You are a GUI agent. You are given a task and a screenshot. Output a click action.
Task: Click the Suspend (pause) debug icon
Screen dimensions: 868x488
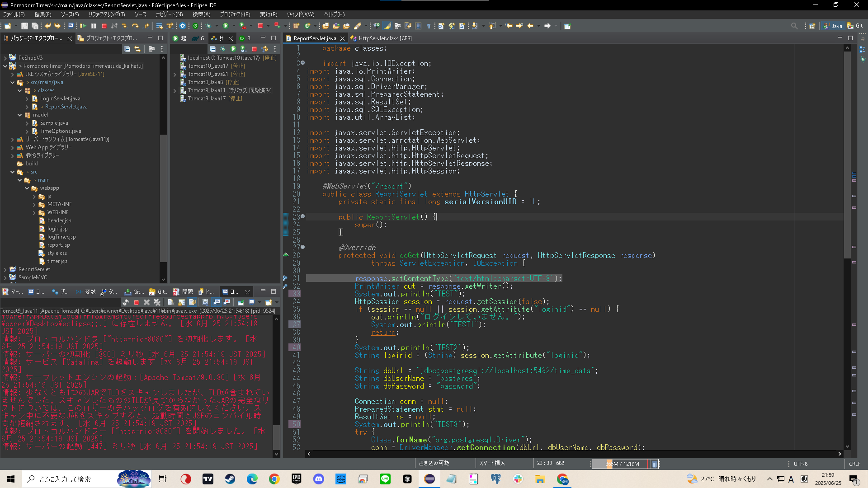[94, 26]
